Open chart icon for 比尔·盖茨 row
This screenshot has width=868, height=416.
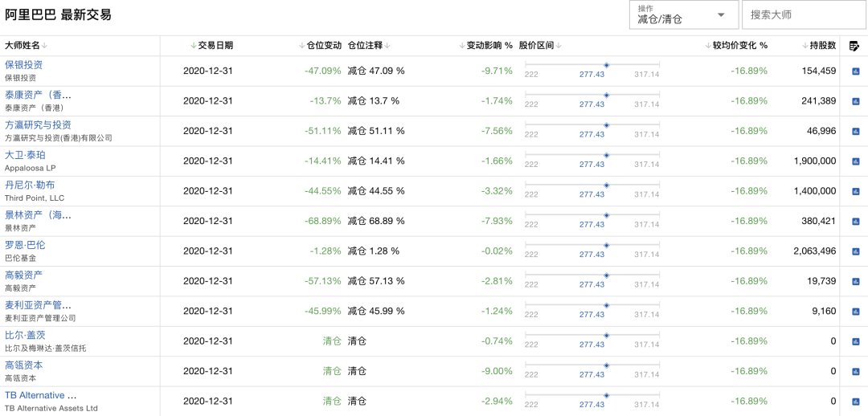pos(855,341)
